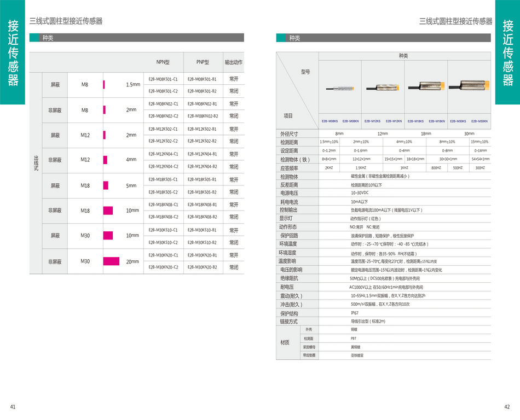Click the 保护结构 IP67 row

(383, 313)
